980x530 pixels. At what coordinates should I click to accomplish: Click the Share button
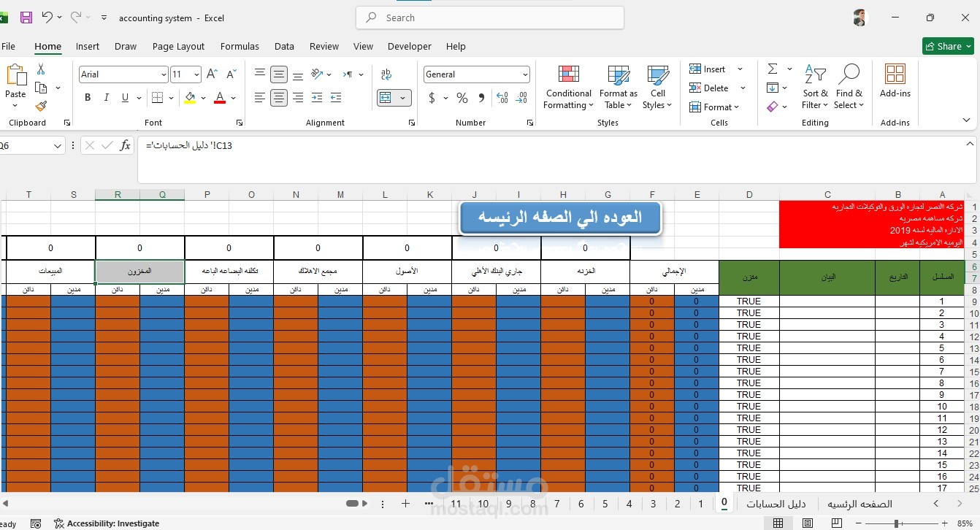pos(948,46)
